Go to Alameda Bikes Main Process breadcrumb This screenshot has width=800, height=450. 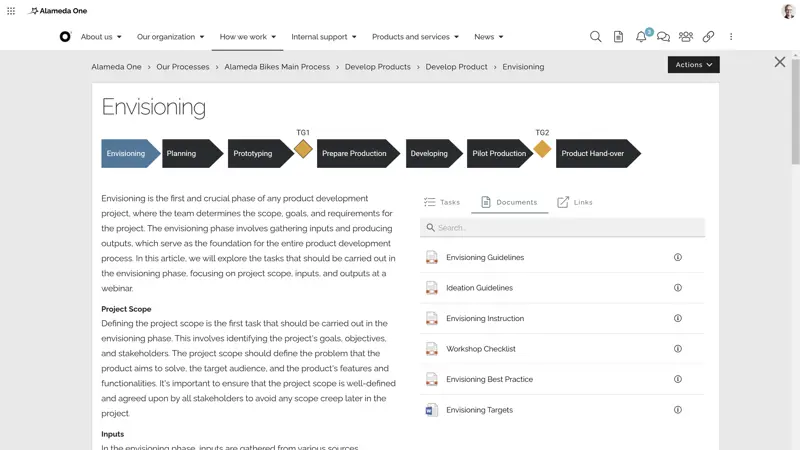coord(277,67)
